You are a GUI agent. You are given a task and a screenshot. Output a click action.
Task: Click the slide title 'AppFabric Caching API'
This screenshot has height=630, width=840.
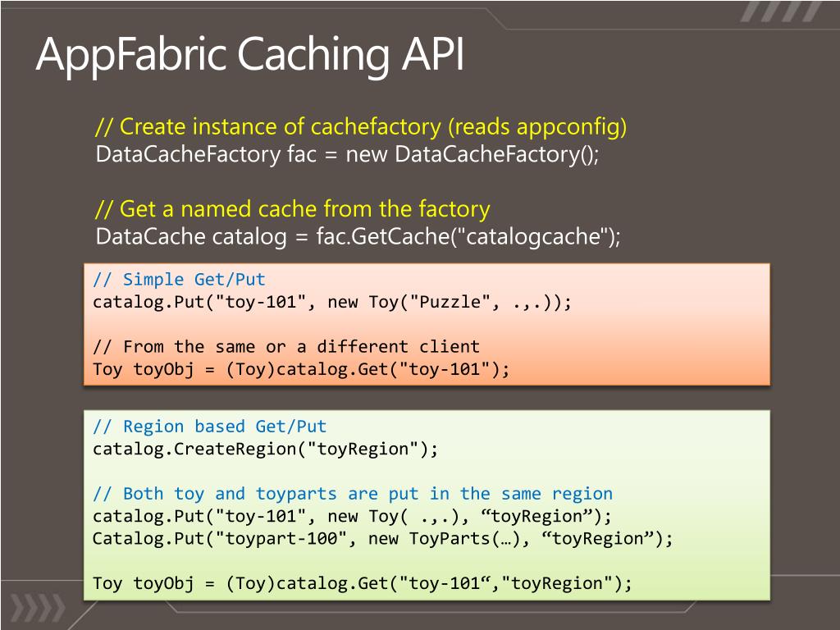[x=249, y=55]
